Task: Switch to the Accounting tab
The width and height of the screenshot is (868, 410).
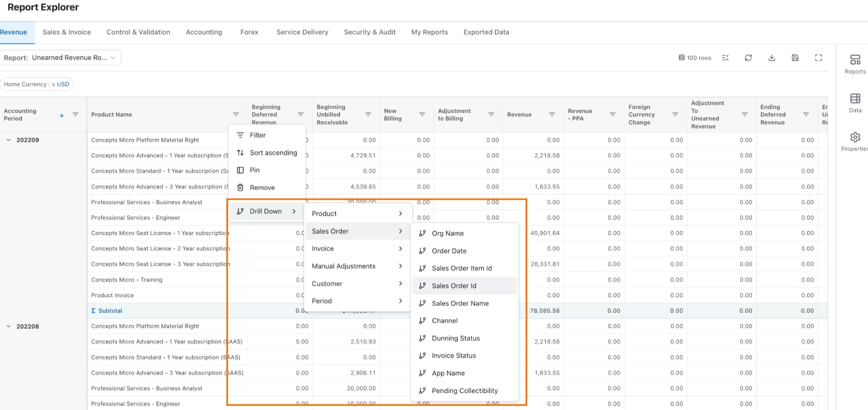Action: tap(204, 32)
